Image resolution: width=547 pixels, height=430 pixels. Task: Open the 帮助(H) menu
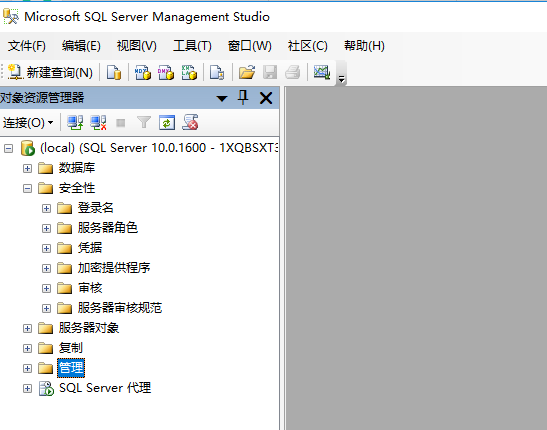click(x=364, y=46)
